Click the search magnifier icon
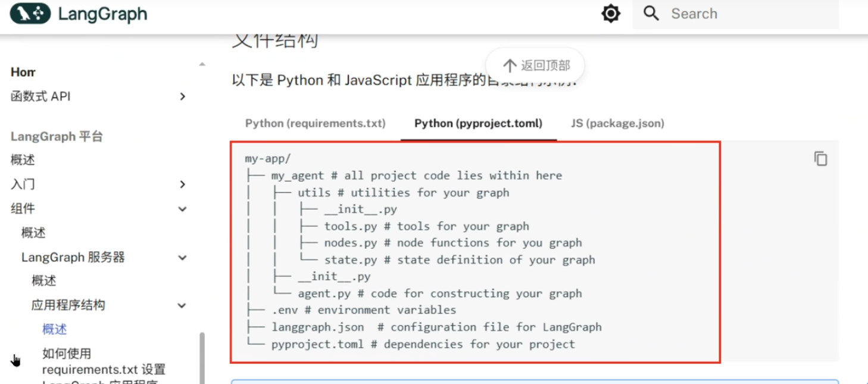868x384 pixels. (651, 14)
